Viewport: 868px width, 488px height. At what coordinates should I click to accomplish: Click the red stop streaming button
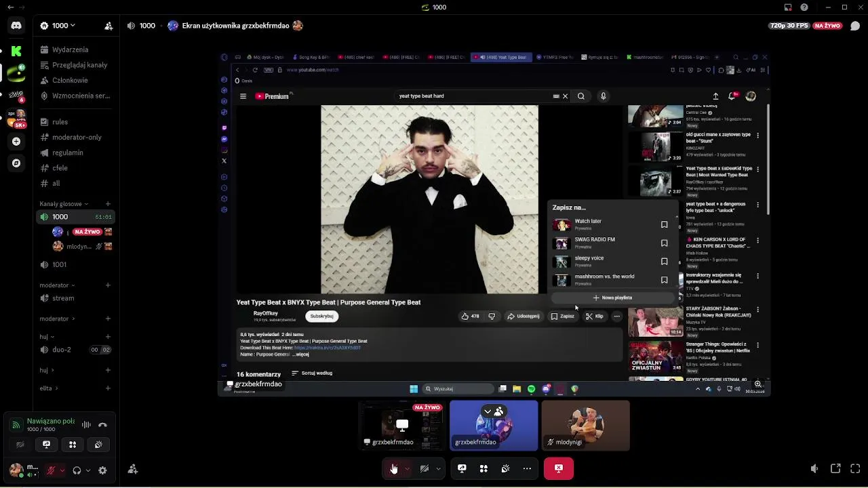click(559, 468)
